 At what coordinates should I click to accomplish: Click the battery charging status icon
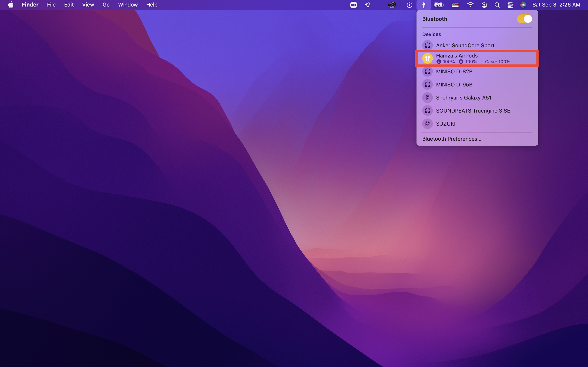tap(439, 5)
